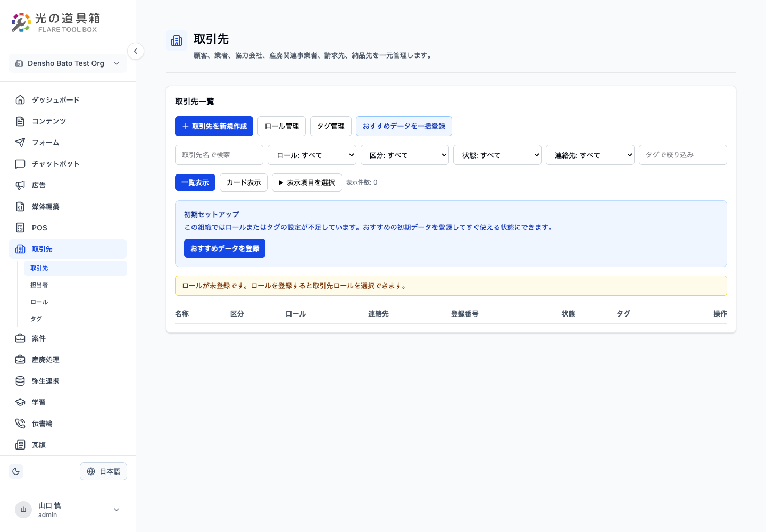The width and height of the screenshot is (766, 532).
Task: Click the POS calculator icon
Action: point(20,228)
